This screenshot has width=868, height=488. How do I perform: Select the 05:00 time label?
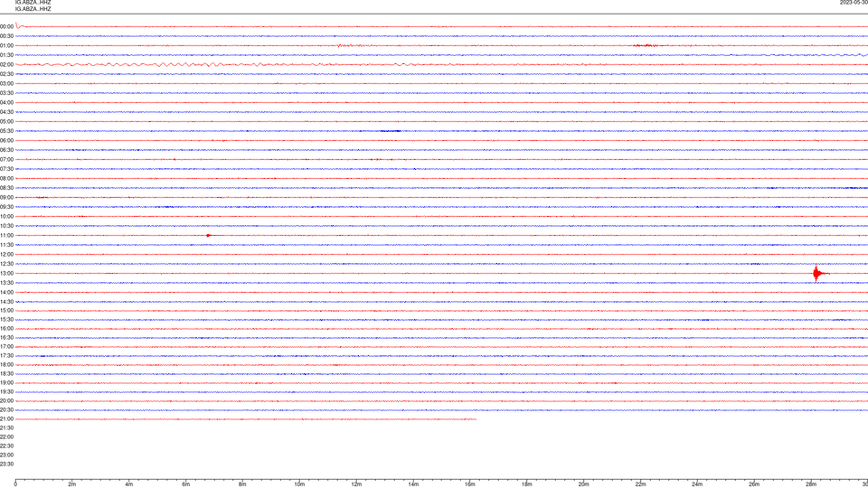(x=6, y=122)
